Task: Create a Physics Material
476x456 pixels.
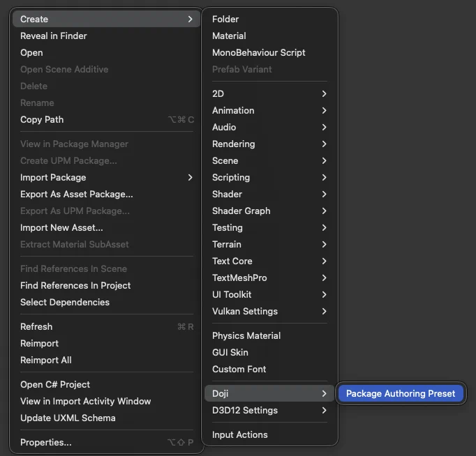Action: [x=269, y=335]
